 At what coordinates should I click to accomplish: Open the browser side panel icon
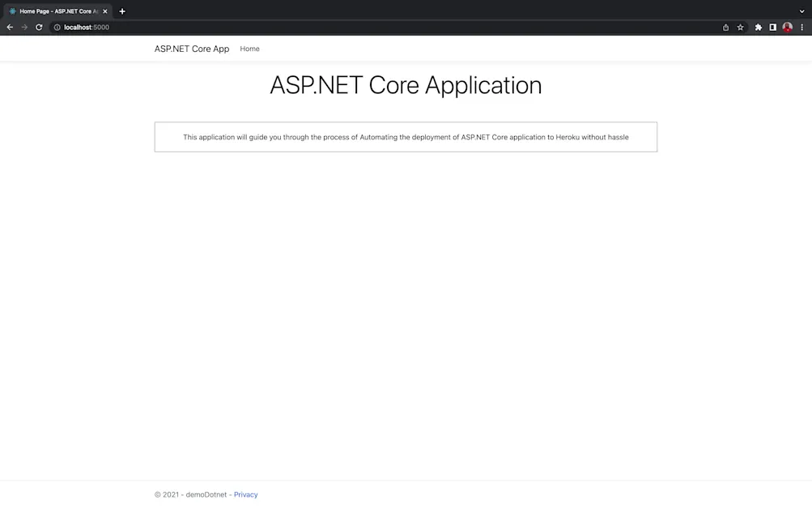[x=772, y=27]
